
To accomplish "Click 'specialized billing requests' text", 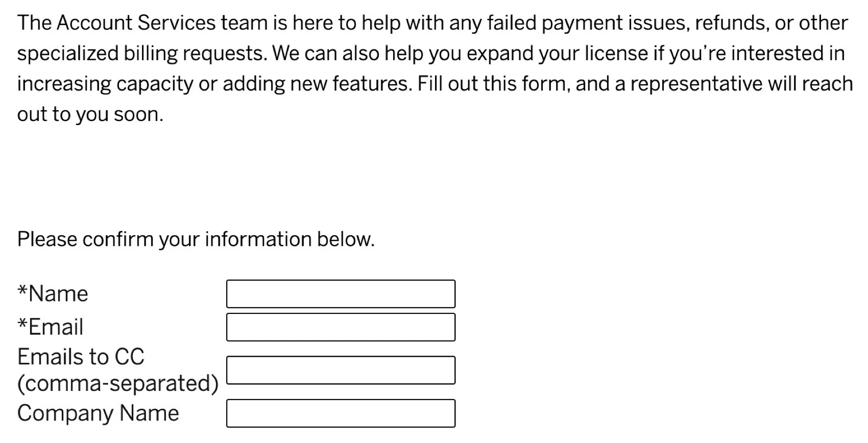I will 141,54.
